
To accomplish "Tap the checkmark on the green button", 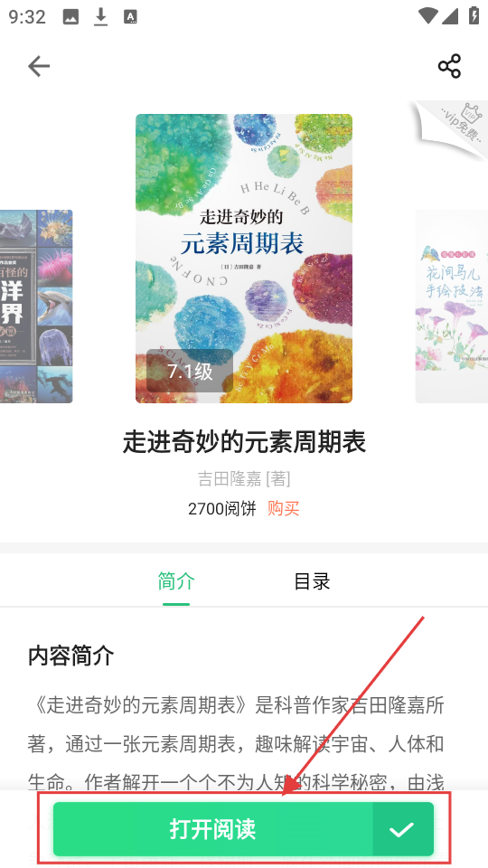I will coord(402,829).
